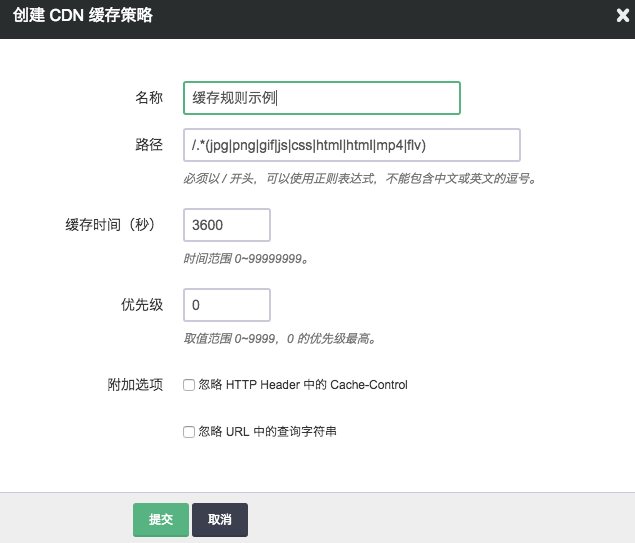This screenshot has width=635, height=543.
Task: Click the 名称 text field
Action: [321, 98]
